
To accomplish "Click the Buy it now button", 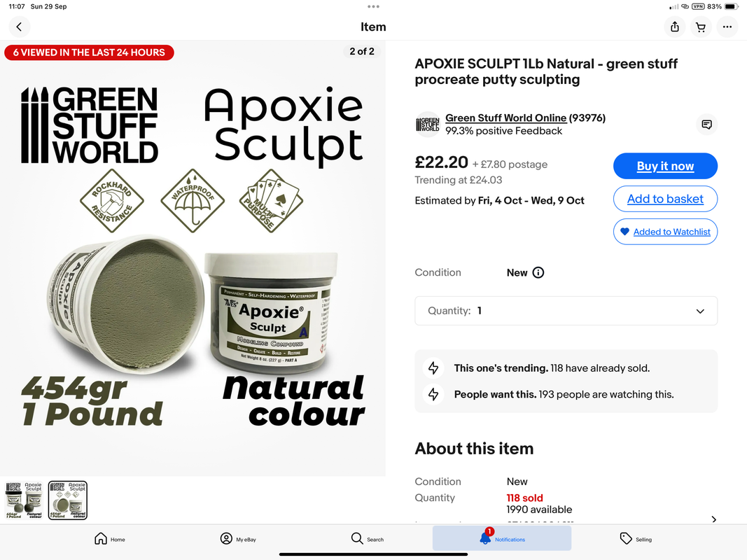I will (x=665, y=166).
